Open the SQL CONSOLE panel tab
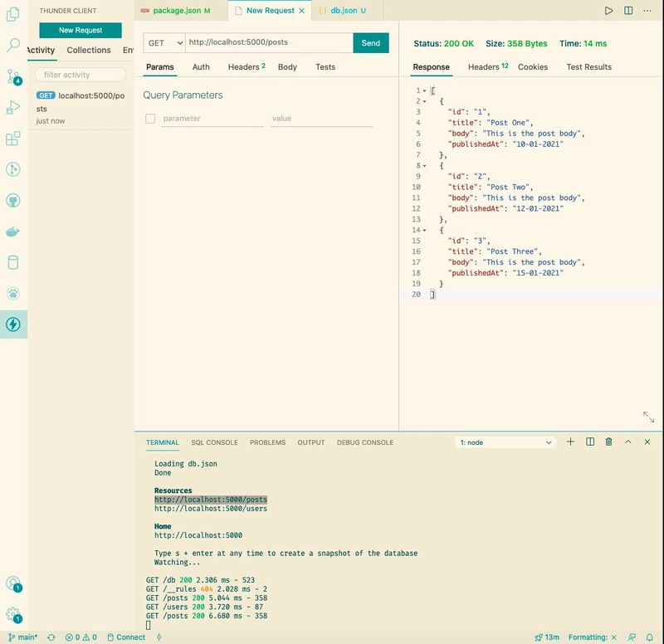 click(x=214, y=442)
